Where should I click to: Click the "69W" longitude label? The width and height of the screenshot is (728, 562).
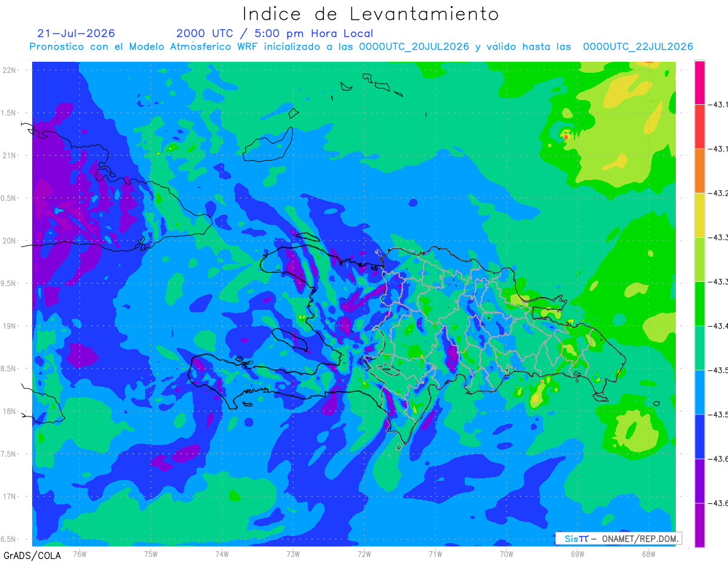click(578, 554)
